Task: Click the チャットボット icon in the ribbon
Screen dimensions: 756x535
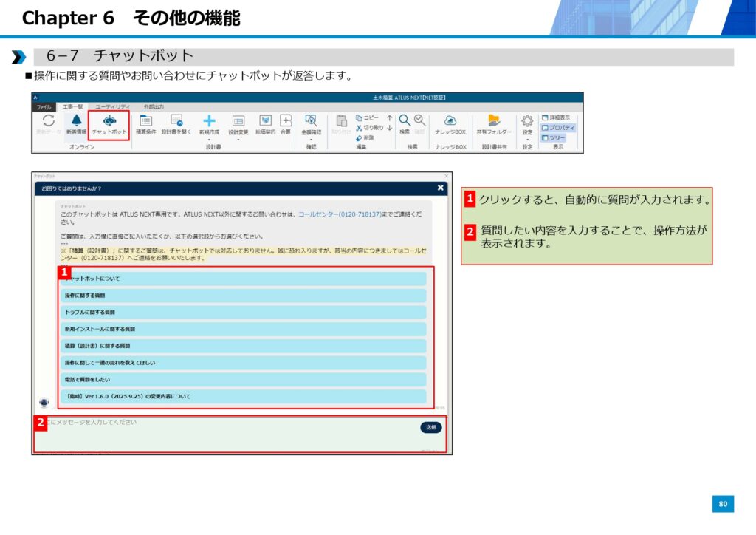Action: tap(109, 123)
